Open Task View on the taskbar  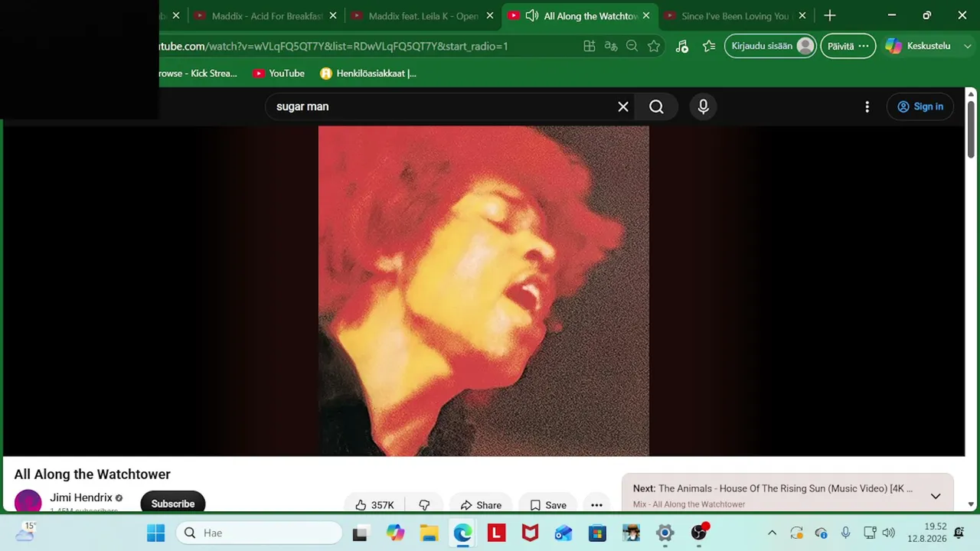(360, 533)
